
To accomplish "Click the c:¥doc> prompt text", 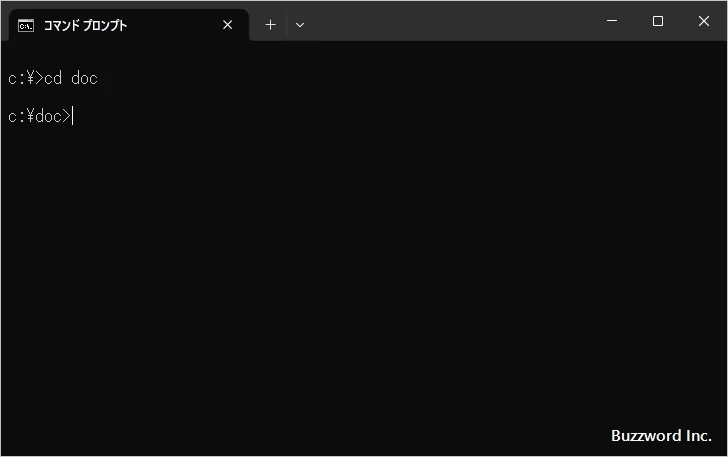I will [38, 117].
